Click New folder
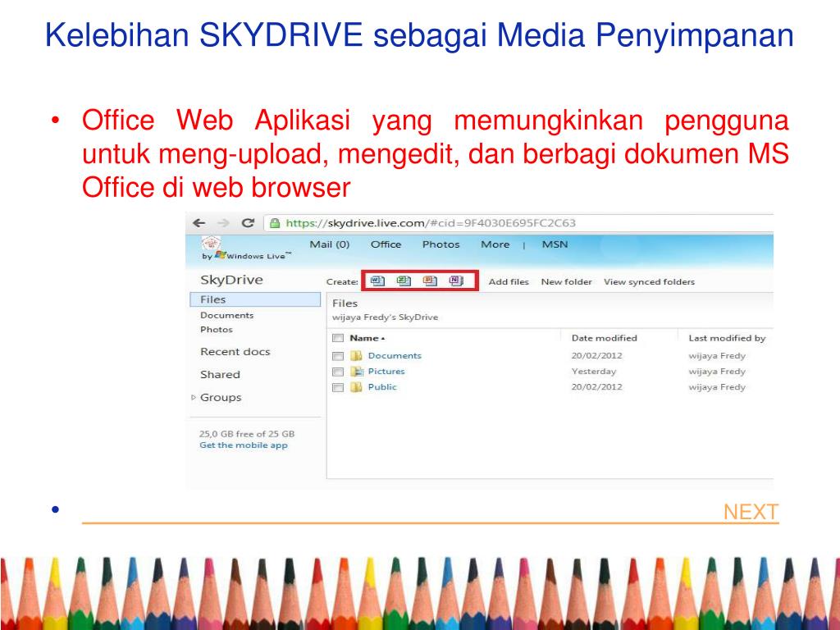The image size is (840, 630). 566,282
